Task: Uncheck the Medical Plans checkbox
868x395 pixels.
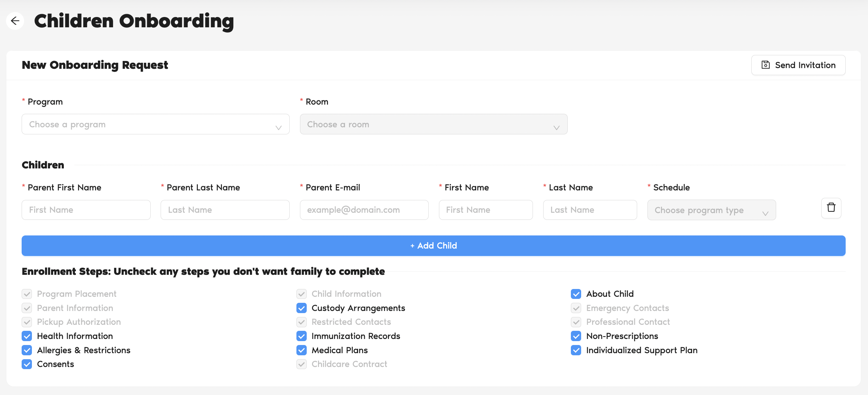Action: point(301,350)
